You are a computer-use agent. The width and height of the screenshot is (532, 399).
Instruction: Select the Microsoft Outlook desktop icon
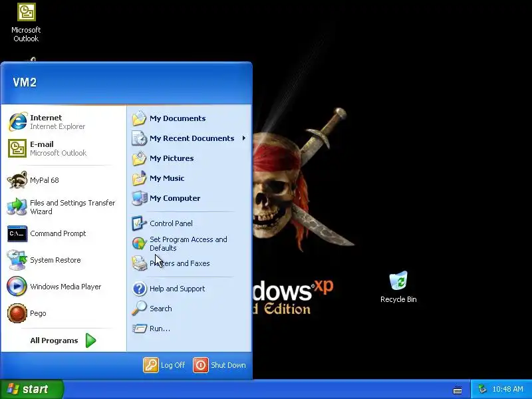[x=26, y=12]
